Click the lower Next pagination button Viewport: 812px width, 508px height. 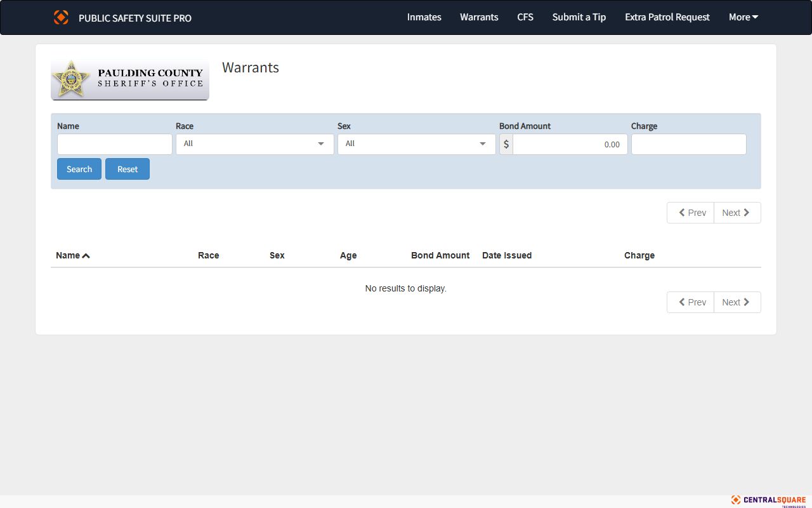tap(737, 302)
